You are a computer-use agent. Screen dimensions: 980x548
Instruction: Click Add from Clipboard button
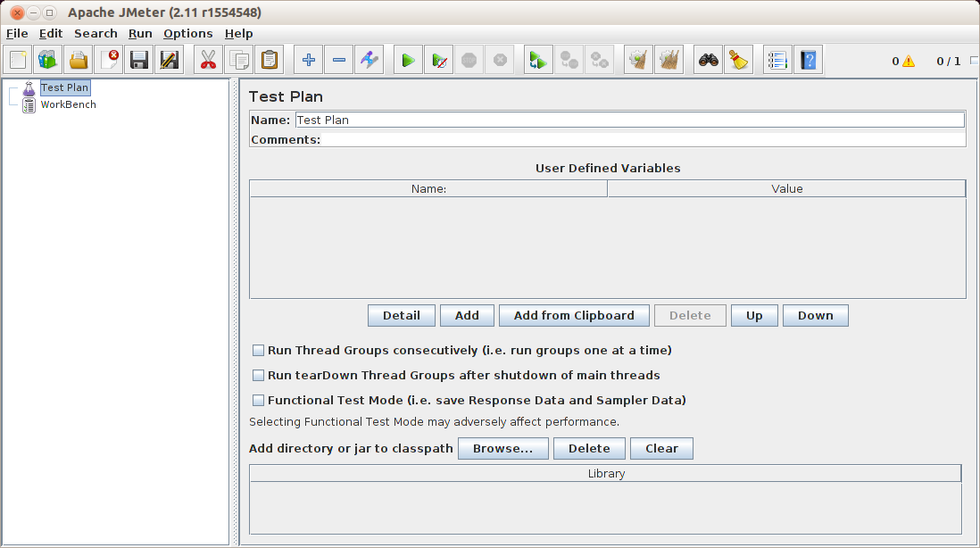pyautogui.click(x=574, y=316)
